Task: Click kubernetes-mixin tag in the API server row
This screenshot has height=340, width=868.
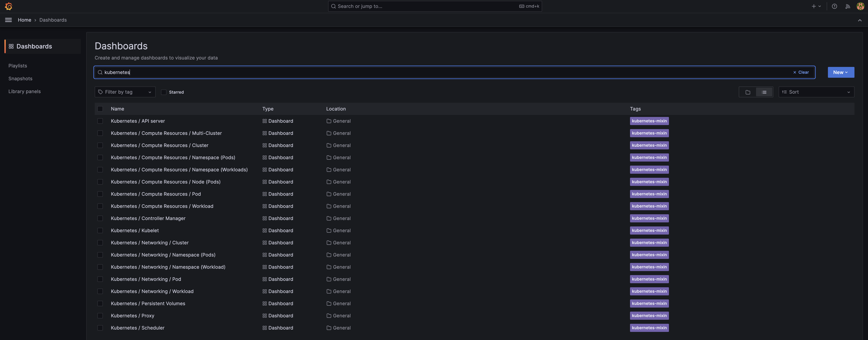Action: pyautogui.click(x=649, y=121)
